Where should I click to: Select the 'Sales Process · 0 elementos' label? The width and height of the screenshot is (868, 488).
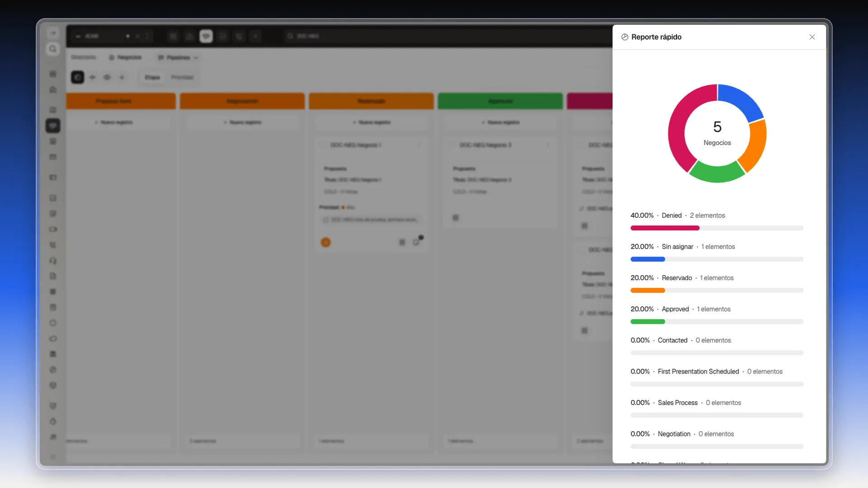point(699,403)
